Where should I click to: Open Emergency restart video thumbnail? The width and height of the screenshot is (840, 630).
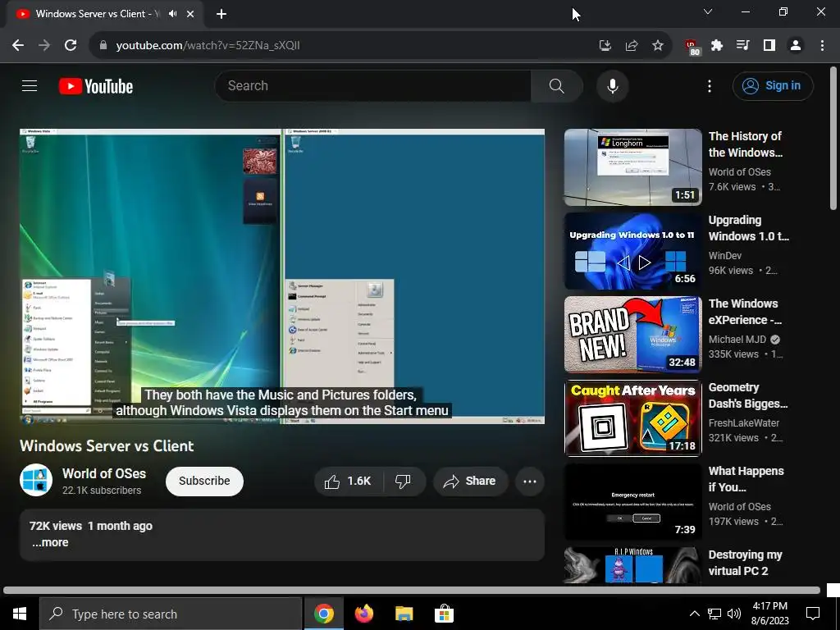click(632, 501)
